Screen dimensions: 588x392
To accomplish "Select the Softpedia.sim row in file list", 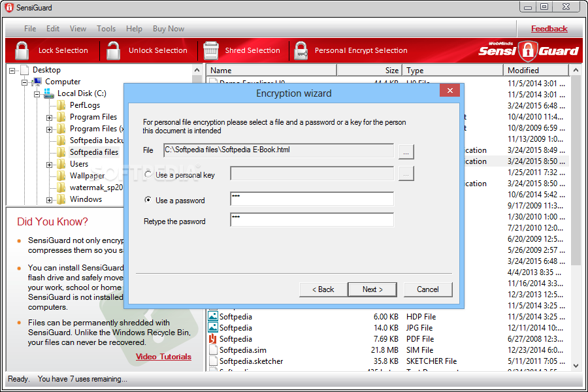I will (x=386, y=350).
